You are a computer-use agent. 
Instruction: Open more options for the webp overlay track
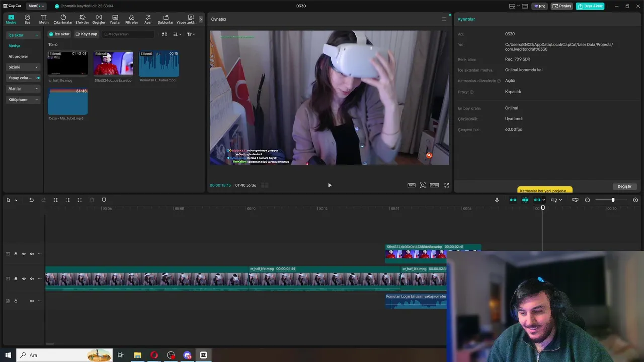(x=40, y=254)
